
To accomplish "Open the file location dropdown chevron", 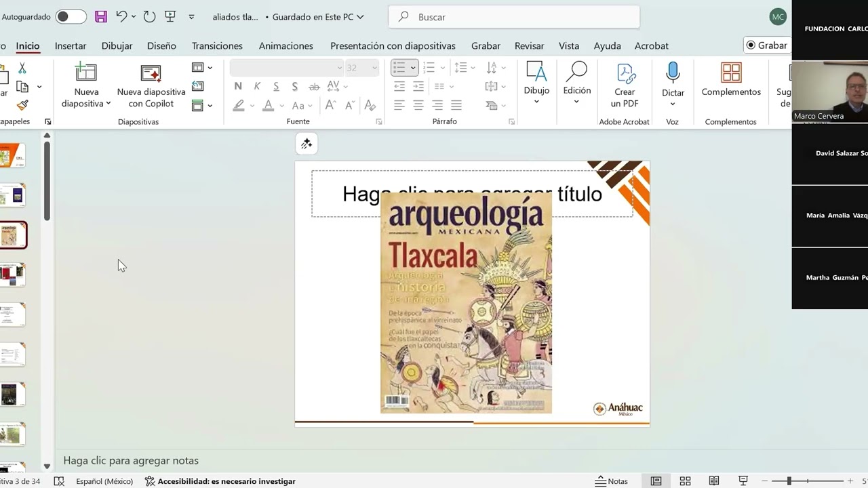I will [x=360, y=17].
